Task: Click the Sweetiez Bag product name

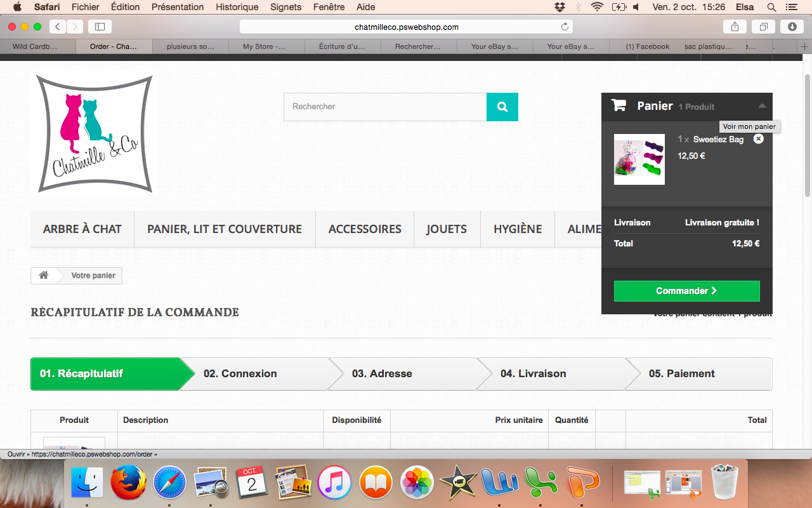Action: click(x=718, y=139)
